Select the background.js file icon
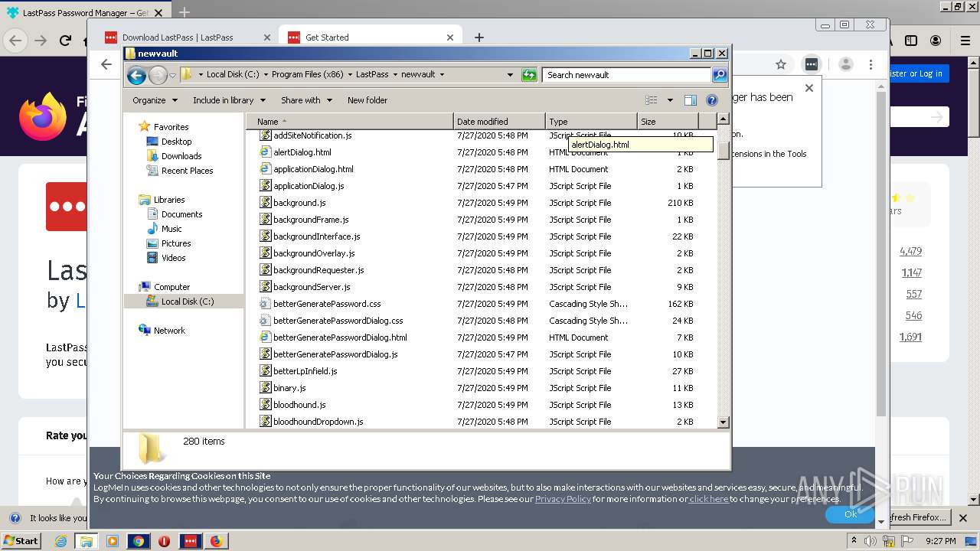The image size is (980, 551). point(266,203)
